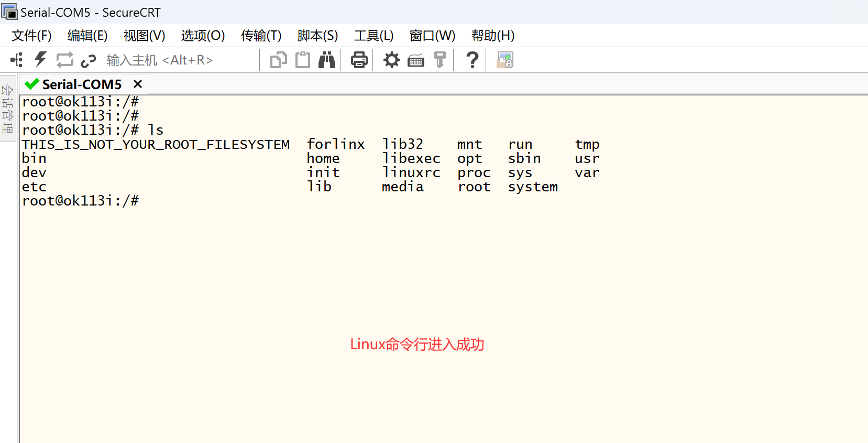Click the last root@ok113i prompt line

pos(80,201)
